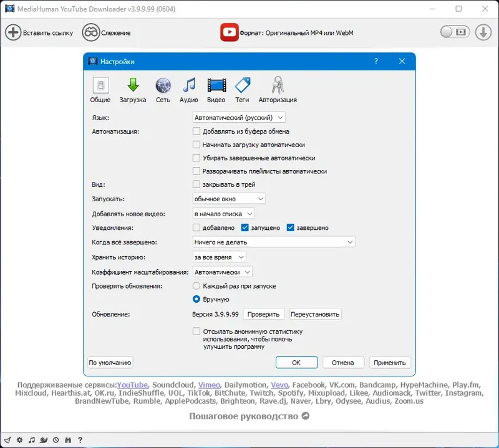Screen dimensions: 499x448
Task: Click the 'Формат: Оригинальный MP4 или WebM' label
Action: click(x=296, y=33)
